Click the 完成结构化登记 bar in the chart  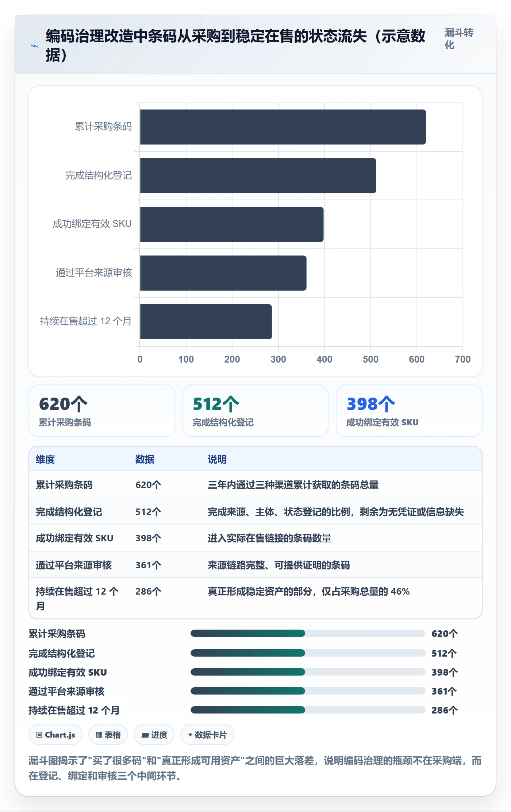258,175
